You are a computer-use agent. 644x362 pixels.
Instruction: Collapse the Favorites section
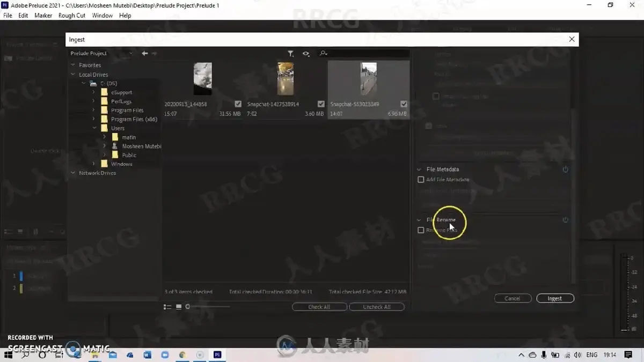[x=73, y=65]
